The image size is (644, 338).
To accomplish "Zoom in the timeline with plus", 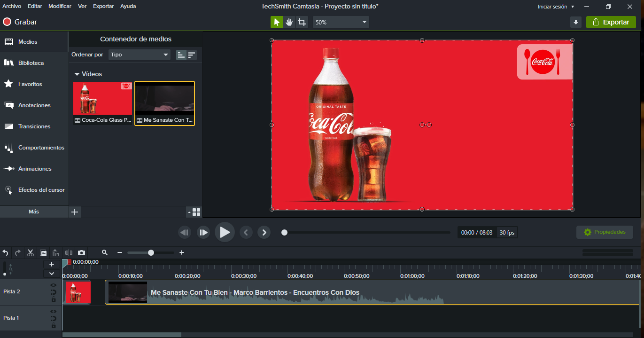I will pyautogui.click(x=182, y=253).
